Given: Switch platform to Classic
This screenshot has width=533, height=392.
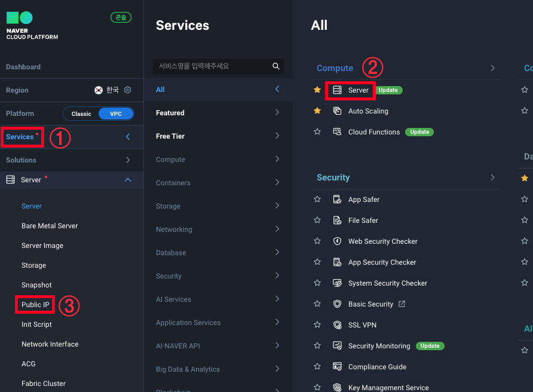Looking at the screenshot, I should 81,114.
